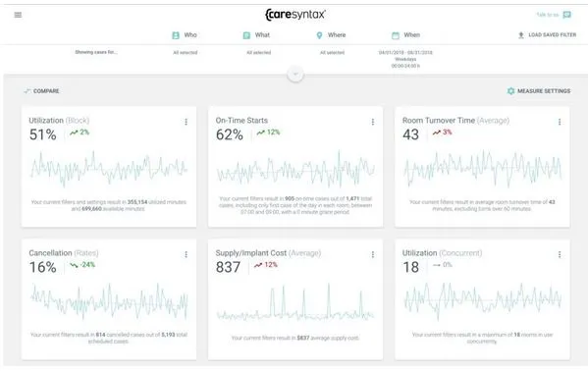Open the When filter
Viewport: 588px width, 371px height.
coord(405,35)
